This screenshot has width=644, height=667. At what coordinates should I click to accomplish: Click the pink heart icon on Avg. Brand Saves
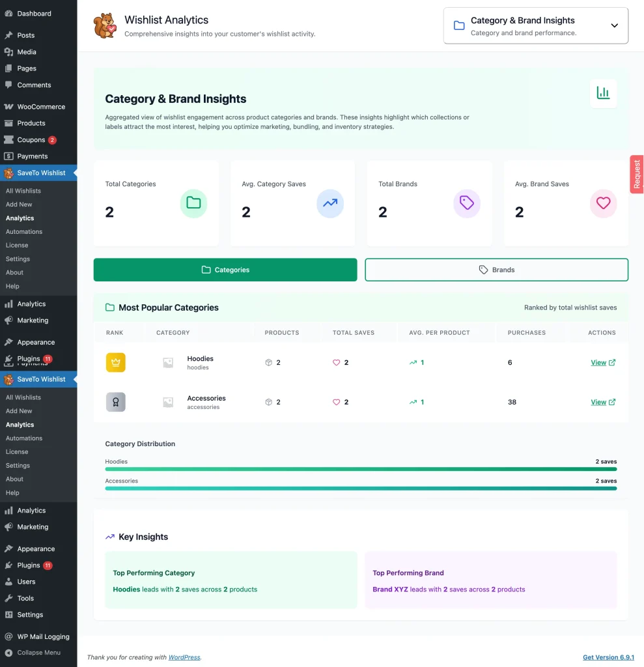(x=603, y=204)
